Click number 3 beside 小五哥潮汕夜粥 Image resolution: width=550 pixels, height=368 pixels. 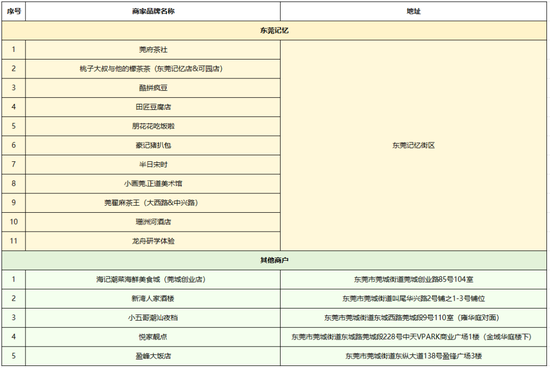(14, 318)
